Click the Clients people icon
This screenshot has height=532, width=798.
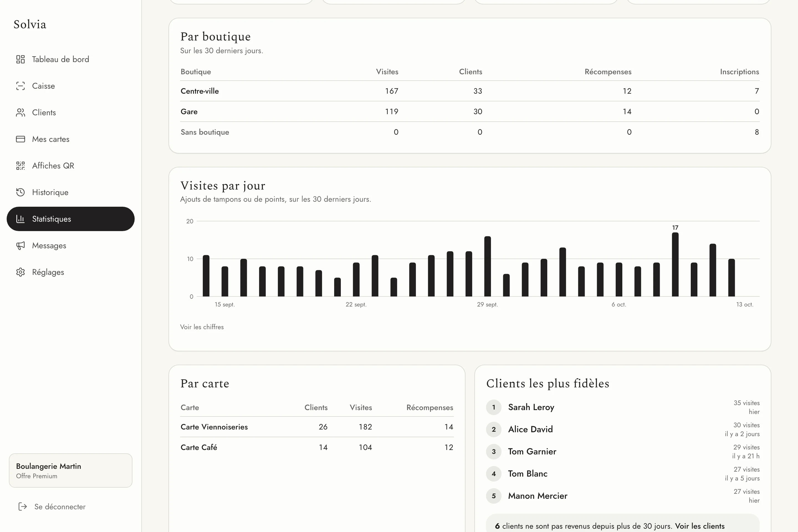[20, 113]
